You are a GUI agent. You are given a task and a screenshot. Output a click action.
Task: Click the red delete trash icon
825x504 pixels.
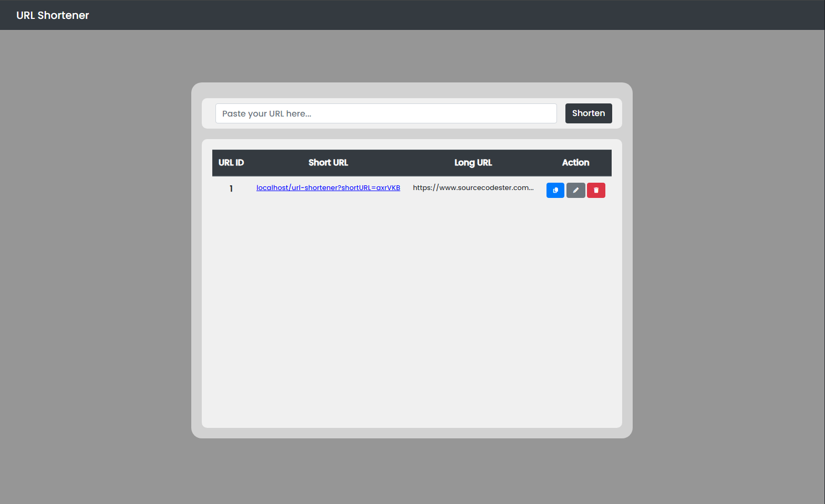pos(596,190)
